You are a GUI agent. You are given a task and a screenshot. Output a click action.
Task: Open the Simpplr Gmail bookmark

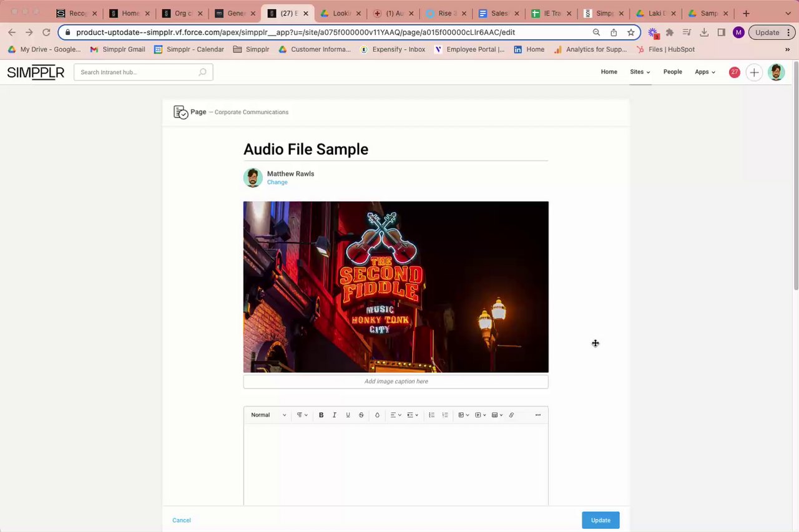click(117, 49)
